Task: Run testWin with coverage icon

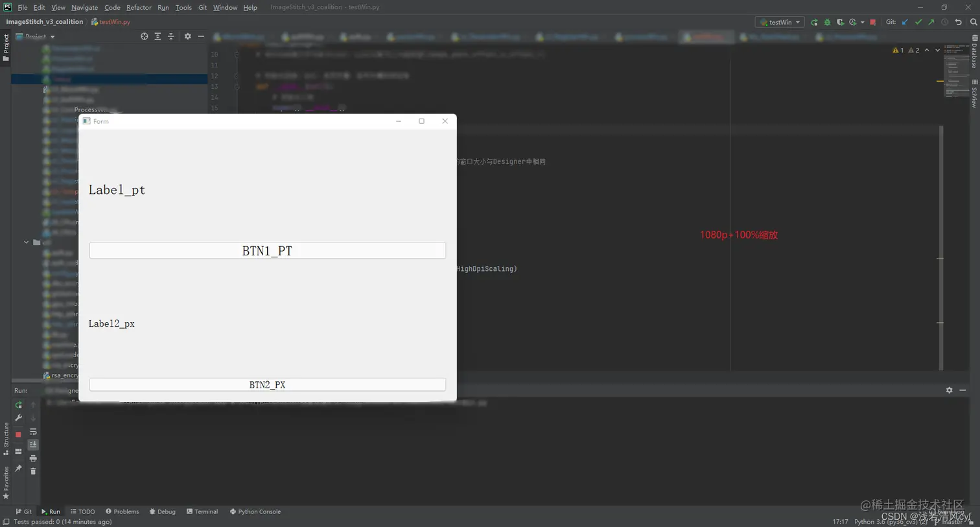Action: [x=840, y=22]
